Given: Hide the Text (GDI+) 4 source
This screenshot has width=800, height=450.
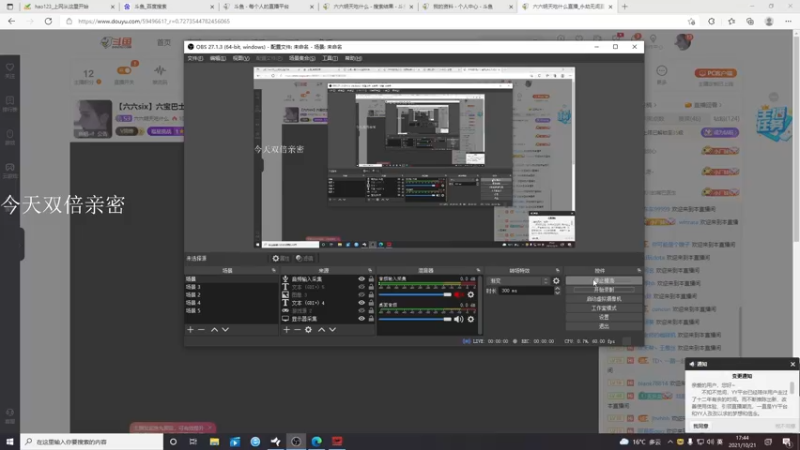Looking at the screenshot, I should (361, 303).
